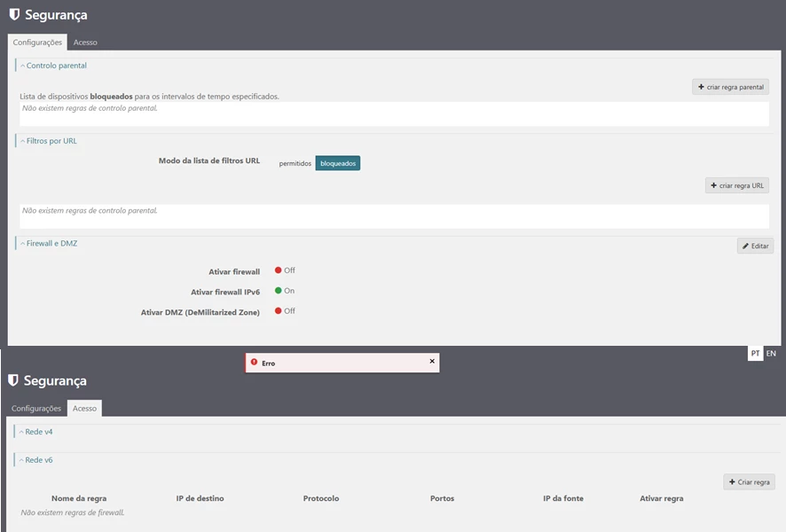Open Acesso tab in upper panel

[x=85, y=42]
